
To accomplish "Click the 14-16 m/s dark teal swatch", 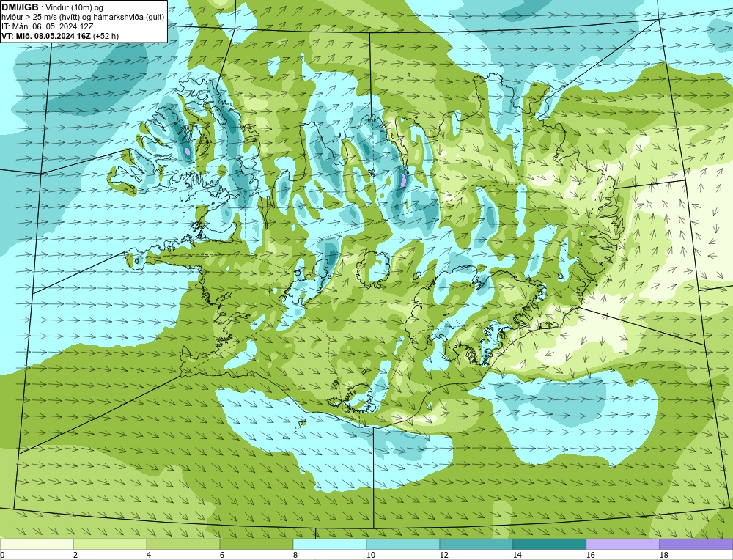I will [x=550, y=544].
